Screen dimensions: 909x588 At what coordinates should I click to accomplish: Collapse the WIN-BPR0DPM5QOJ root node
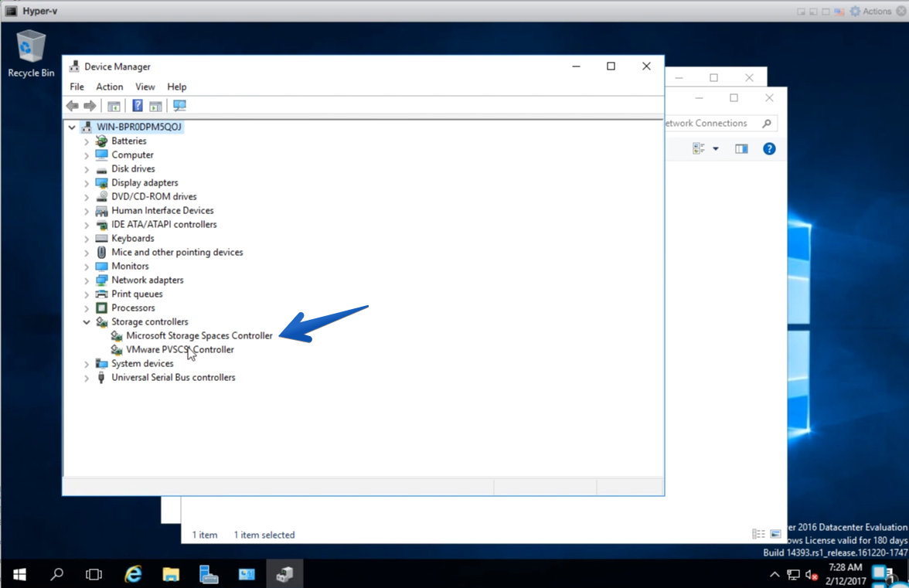[x=72, y=127]
